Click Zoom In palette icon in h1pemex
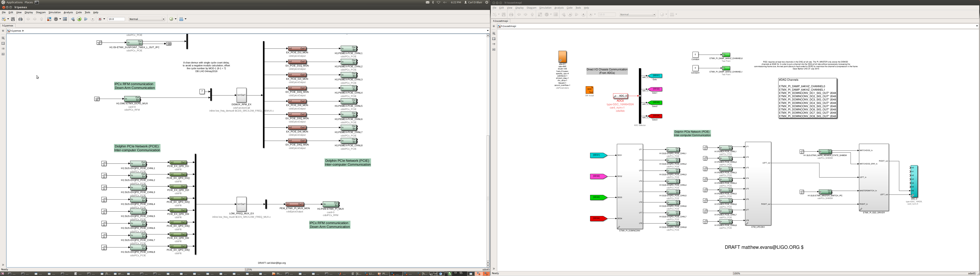980x276 pixels. (x=3, y=38)
